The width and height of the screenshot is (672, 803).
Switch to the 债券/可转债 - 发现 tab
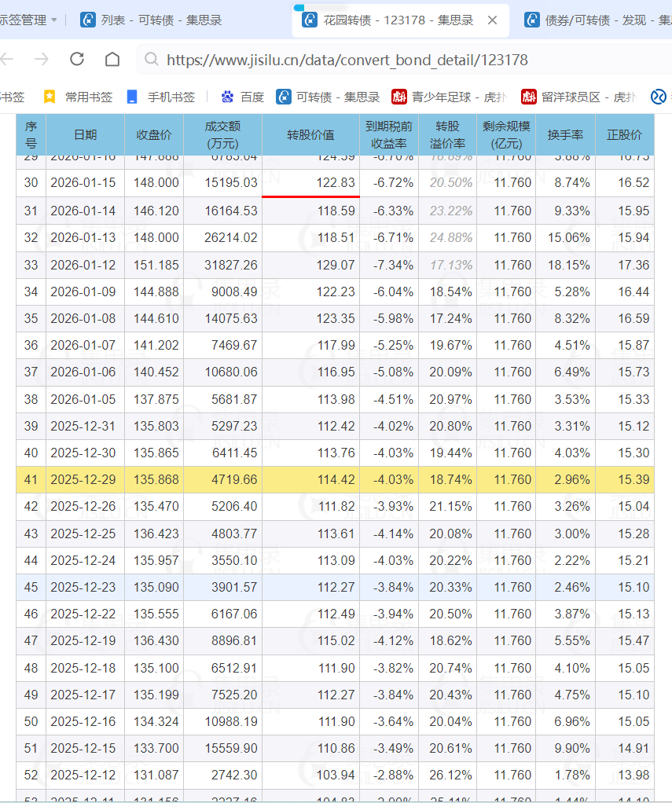pos(597,20)
